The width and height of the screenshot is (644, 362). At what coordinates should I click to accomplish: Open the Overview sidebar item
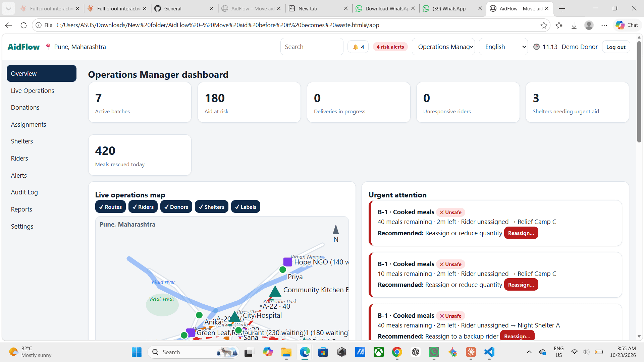click(42, 73)
